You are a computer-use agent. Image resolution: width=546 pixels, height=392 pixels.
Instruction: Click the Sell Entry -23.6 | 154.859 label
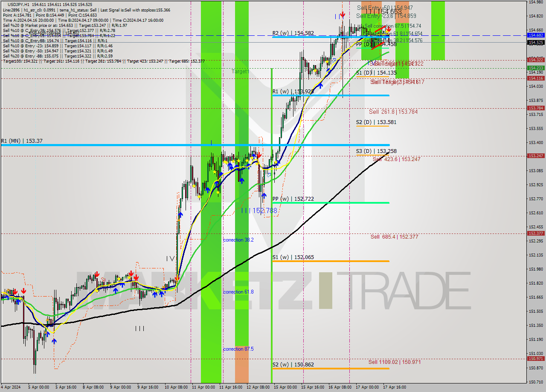click(x=386, y=16)
